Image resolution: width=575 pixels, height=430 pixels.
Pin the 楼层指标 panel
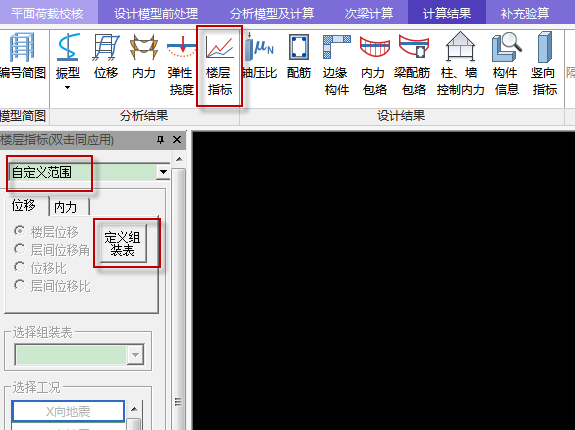[160, 140]
